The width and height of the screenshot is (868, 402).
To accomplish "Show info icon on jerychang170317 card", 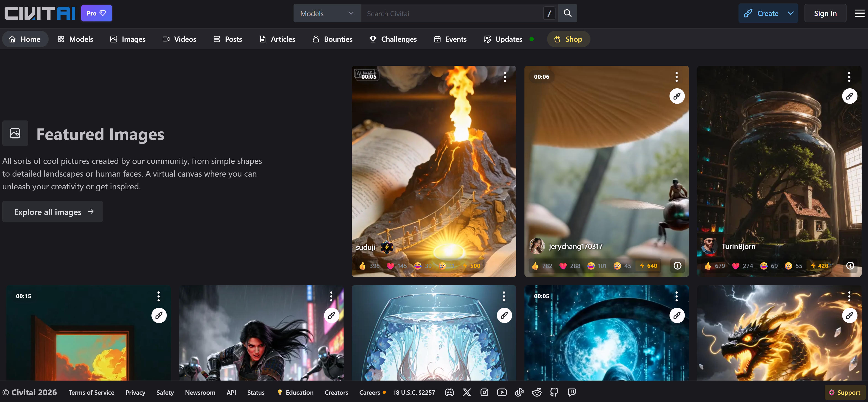I will pos(677,266).
